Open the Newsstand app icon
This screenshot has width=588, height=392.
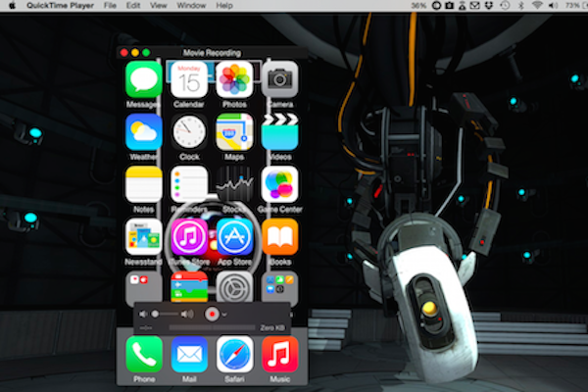tap(144, 237)
